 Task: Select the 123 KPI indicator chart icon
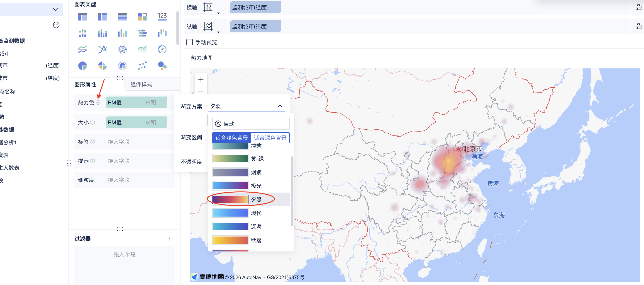(162, 17)
